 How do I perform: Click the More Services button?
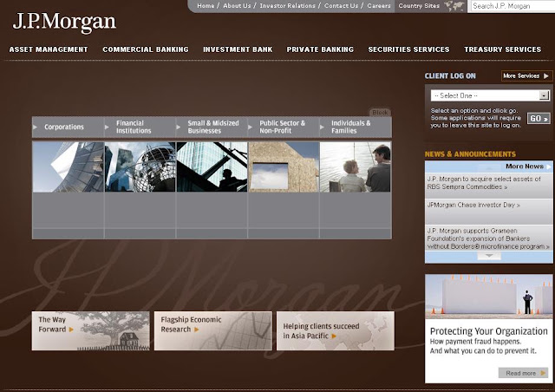coord(526,76)
